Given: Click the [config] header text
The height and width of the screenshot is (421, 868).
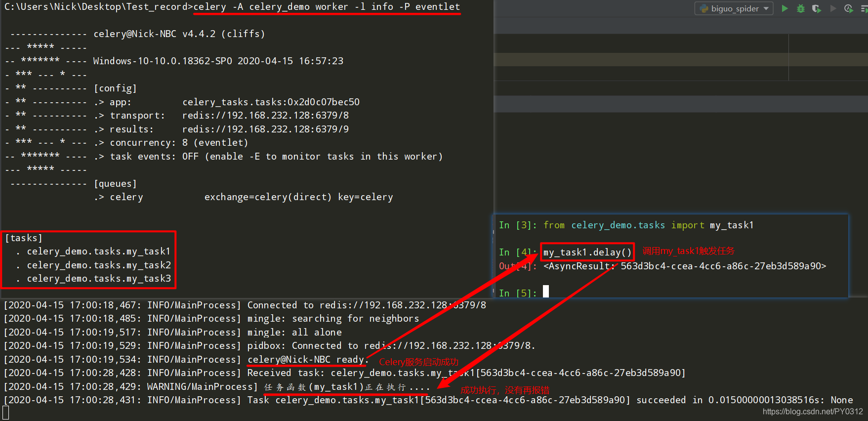Looking at the screenshot, I should tap(115, 88).
